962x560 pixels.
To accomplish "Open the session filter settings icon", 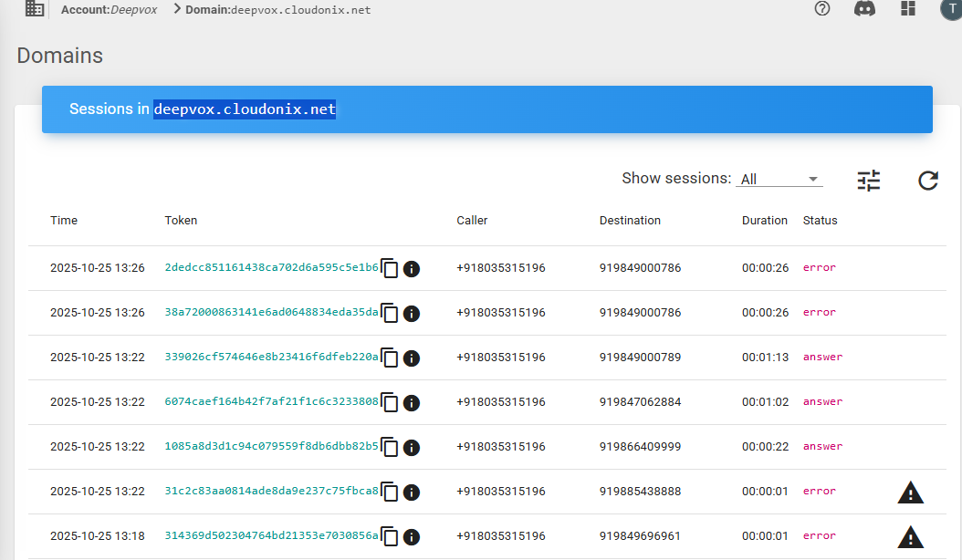I will [869, 181].
